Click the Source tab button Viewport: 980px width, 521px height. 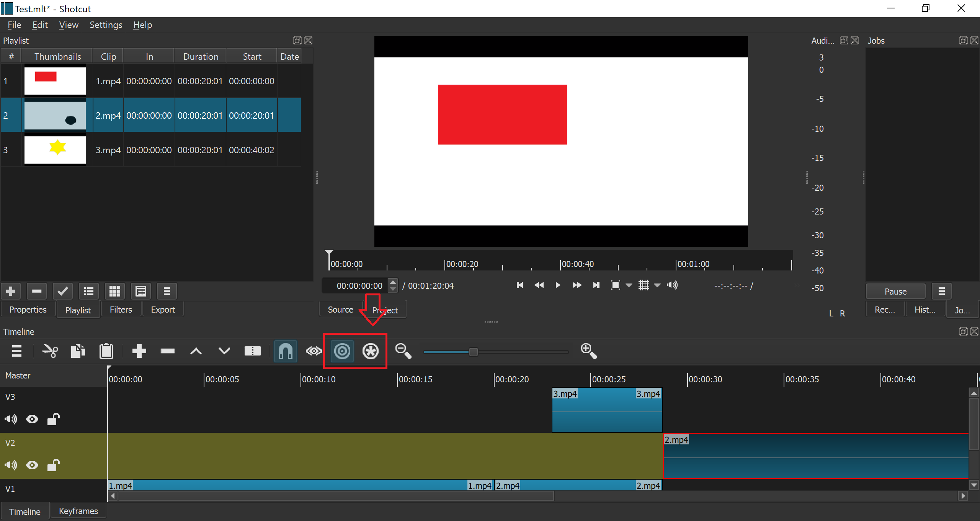pos(340,310)
